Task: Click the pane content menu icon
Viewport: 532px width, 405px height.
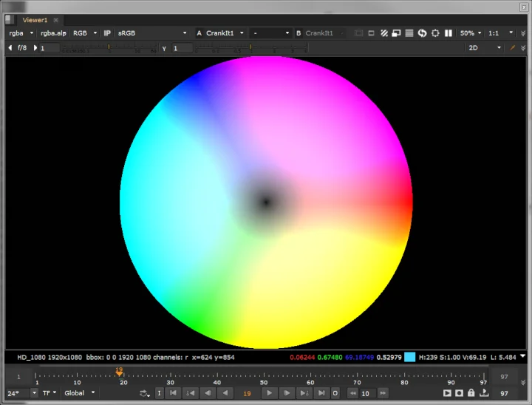Action: 9,20
